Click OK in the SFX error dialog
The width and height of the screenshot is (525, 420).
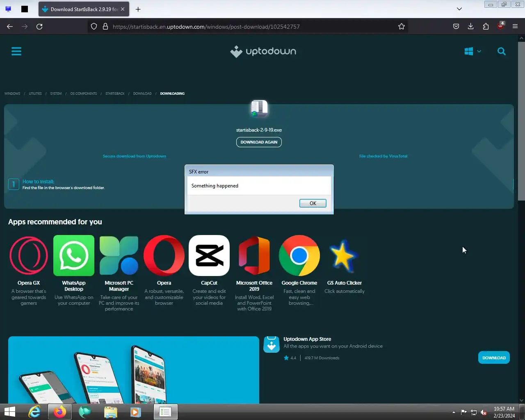pyautogui.click(x=313, y=203)
